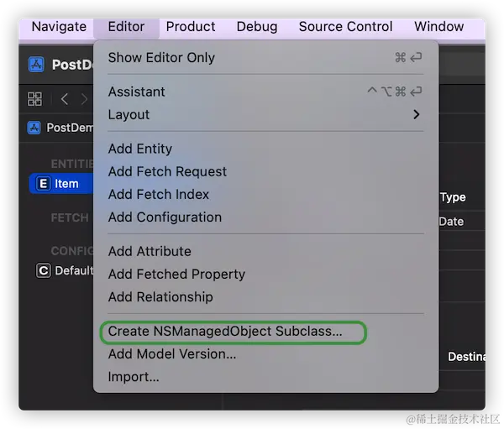Viewport: 504px width, 429px height.
Task: Select the Assistant menu item
Action: pos(265,92)
